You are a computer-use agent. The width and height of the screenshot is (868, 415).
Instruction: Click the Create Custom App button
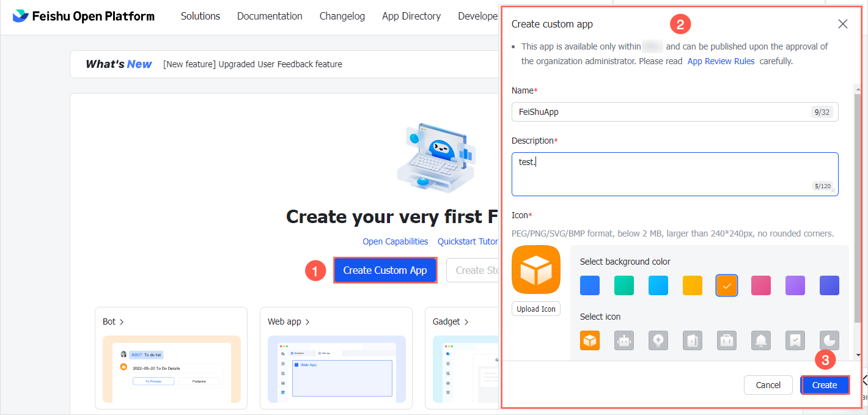385,270
